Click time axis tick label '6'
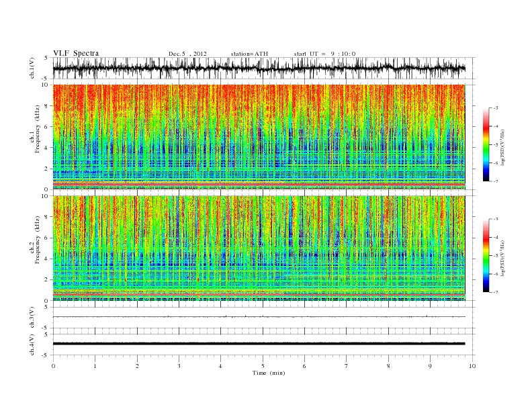Screen dimensions: 532x411 [x=304, y=366]
